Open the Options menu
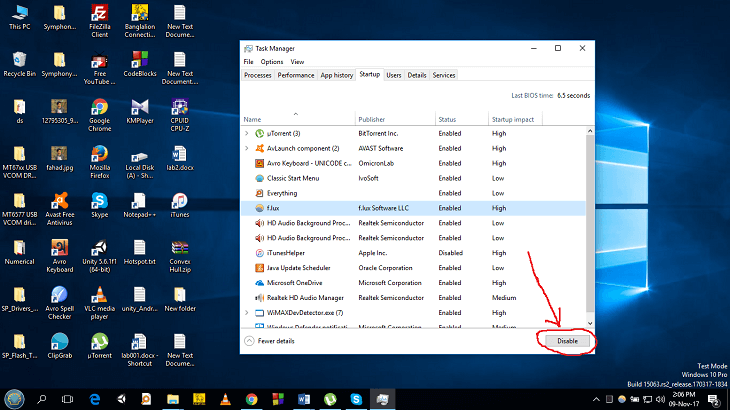Viewport: 730px width, 410px height. (271, 62)
